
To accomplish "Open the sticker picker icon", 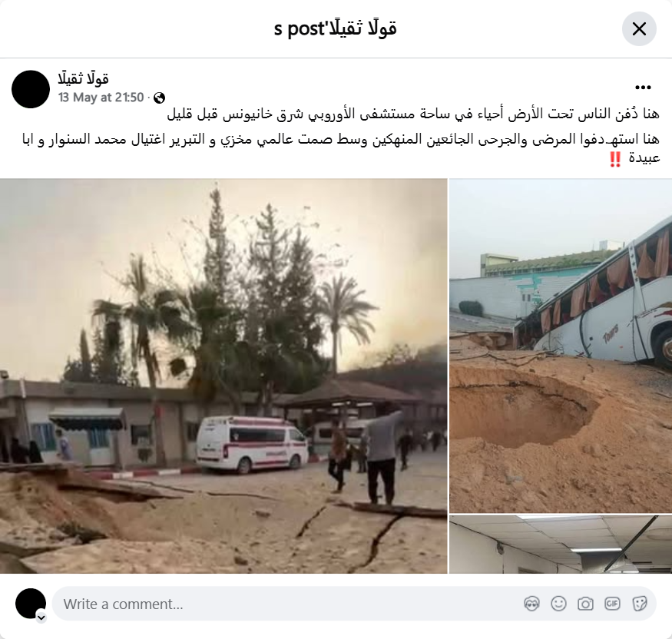I will tap(640, 604).
